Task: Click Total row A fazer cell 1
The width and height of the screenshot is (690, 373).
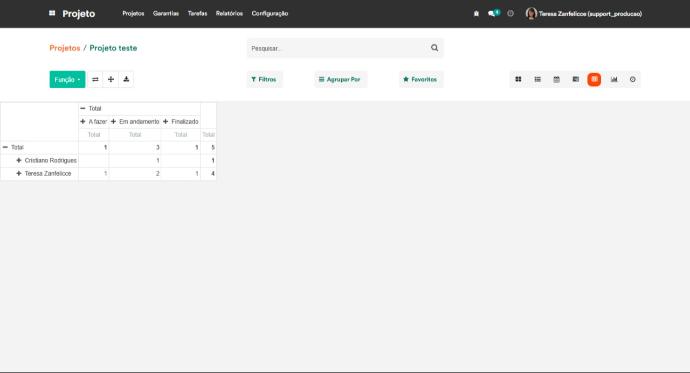Action: coord(94,147)
